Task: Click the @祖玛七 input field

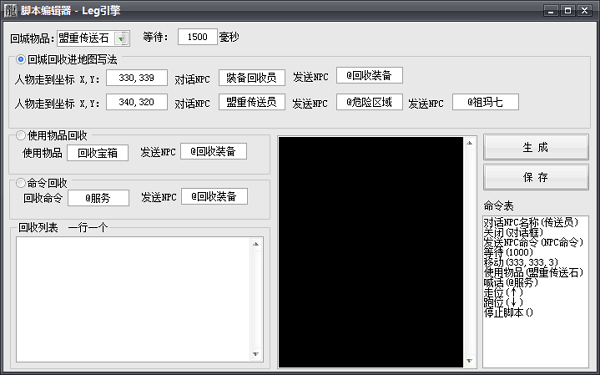Action: point(485,102)
